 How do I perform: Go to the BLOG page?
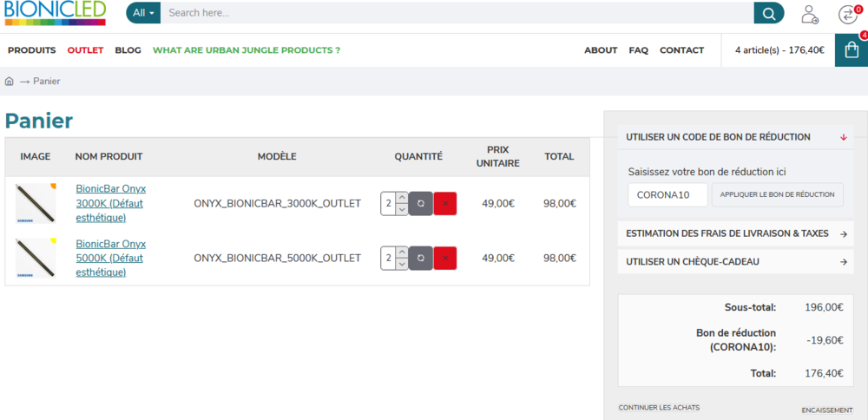128,50
